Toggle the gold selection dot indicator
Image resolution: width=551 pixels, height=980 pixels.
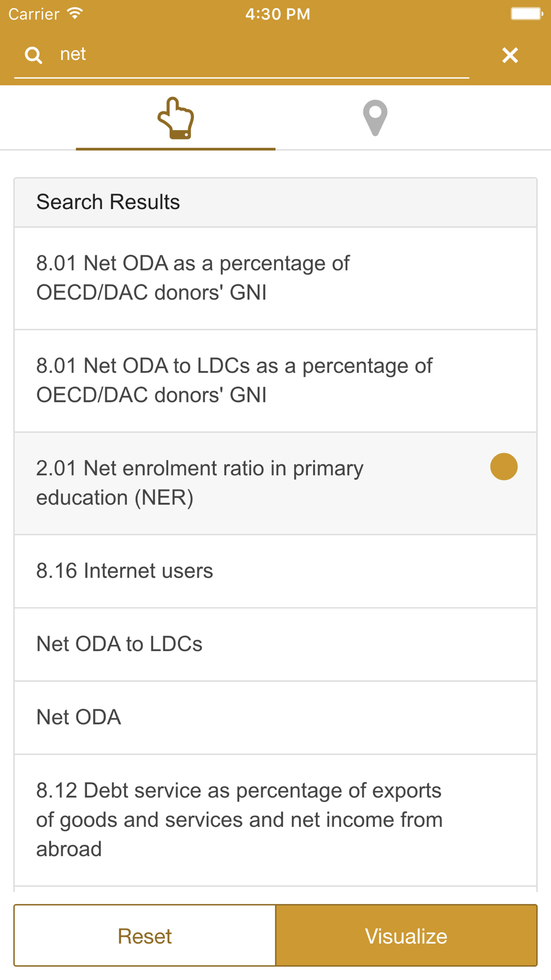click(504, 467)
